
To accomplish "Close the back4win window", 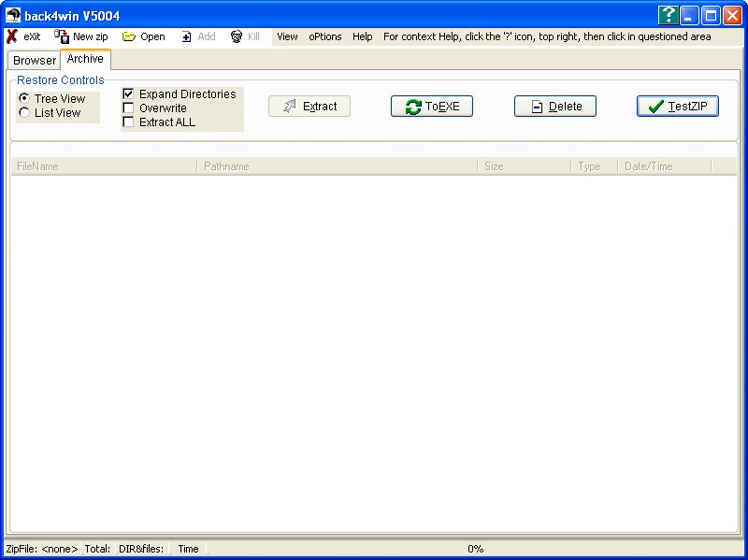I will [x=732, y=15].
